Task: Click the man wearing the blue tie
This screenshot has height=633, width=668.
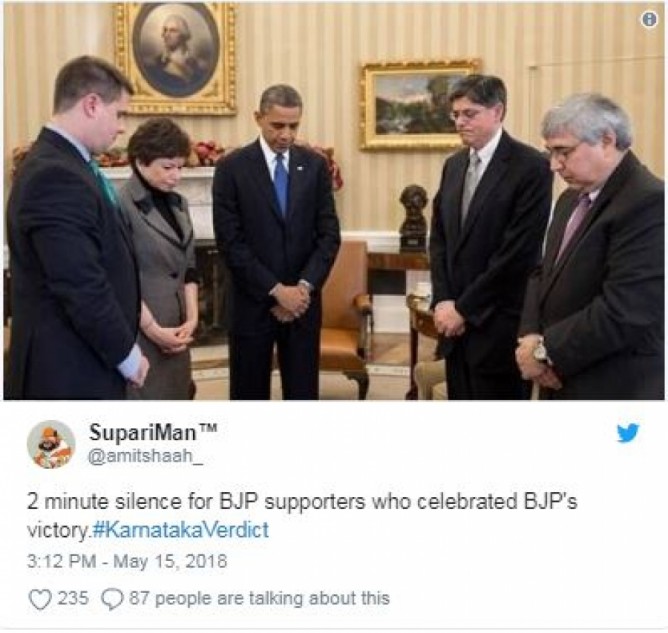Action: 277,243
